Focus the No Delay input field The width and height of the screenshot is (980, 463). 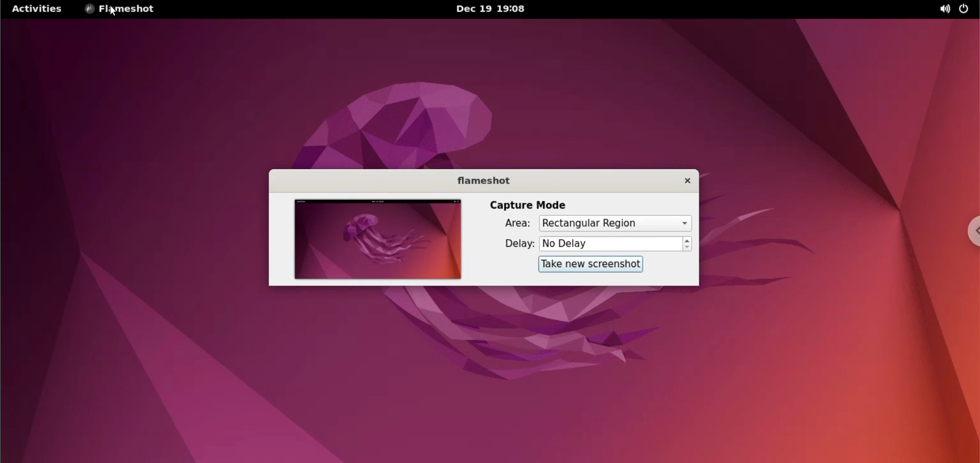610,244
